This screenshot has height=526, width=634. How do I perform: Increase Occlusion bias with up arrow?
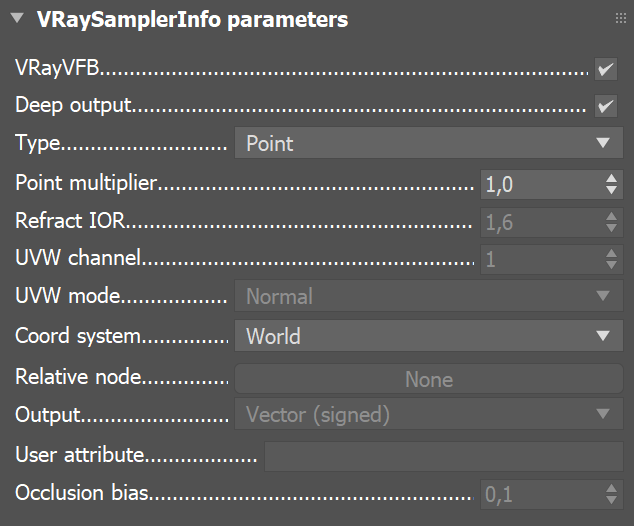click(611, 488)
